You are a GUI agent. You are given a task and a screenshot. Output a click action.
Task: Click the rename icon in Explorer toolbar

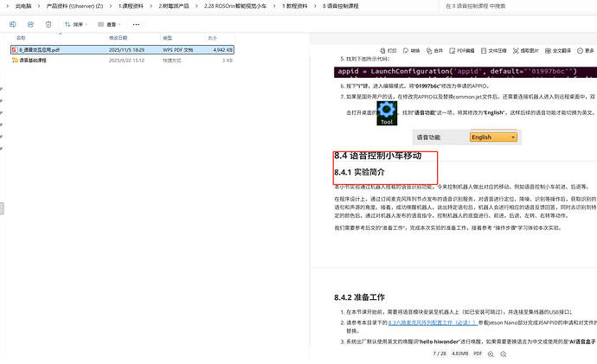coord(13,24)
